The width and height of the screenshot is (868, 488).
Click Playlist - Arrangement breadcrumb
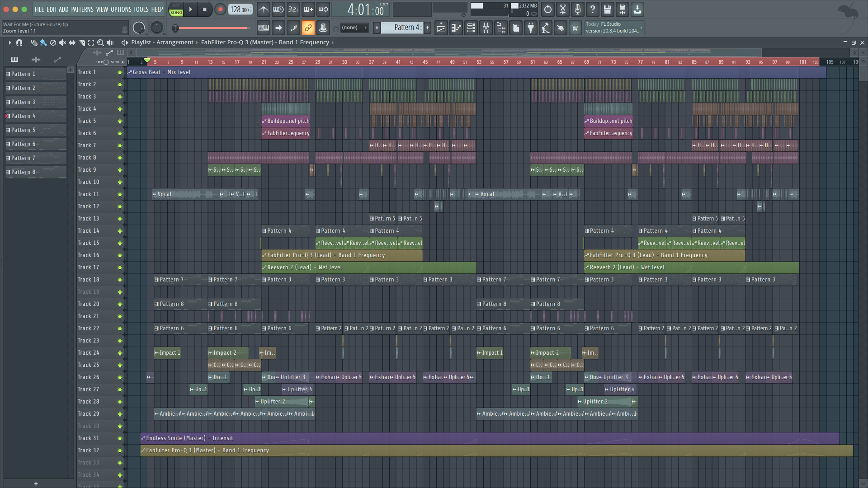tap(162, 42)
